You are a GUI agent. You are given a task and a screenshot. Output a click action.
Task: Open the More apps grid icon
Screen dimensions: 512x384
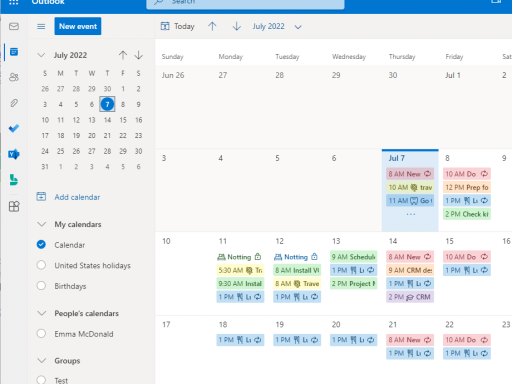[14, 206]
